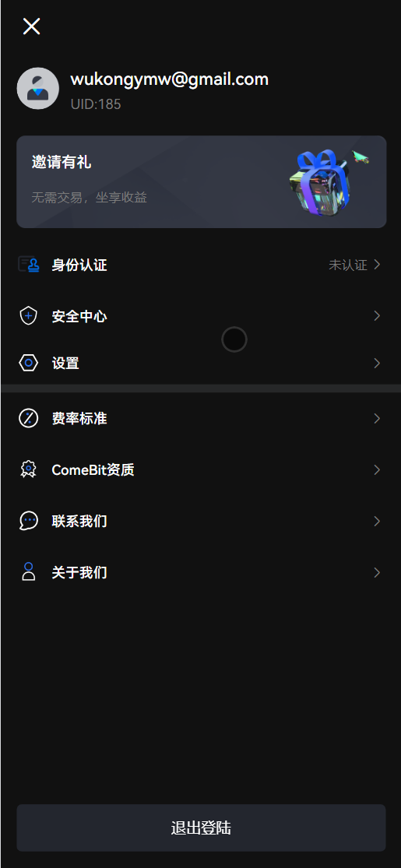
Task: Click the security center shield icon
Action: click(29, 316)
